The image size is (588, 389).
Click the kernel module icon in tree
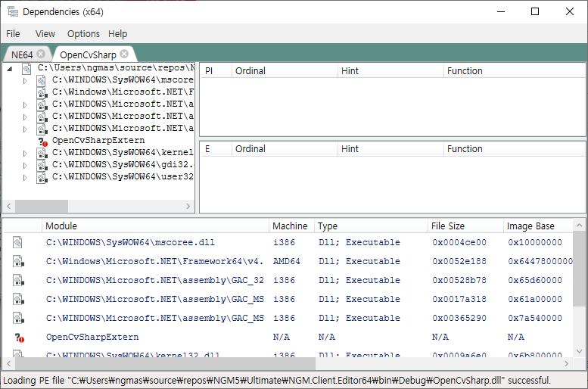[42, 153]
